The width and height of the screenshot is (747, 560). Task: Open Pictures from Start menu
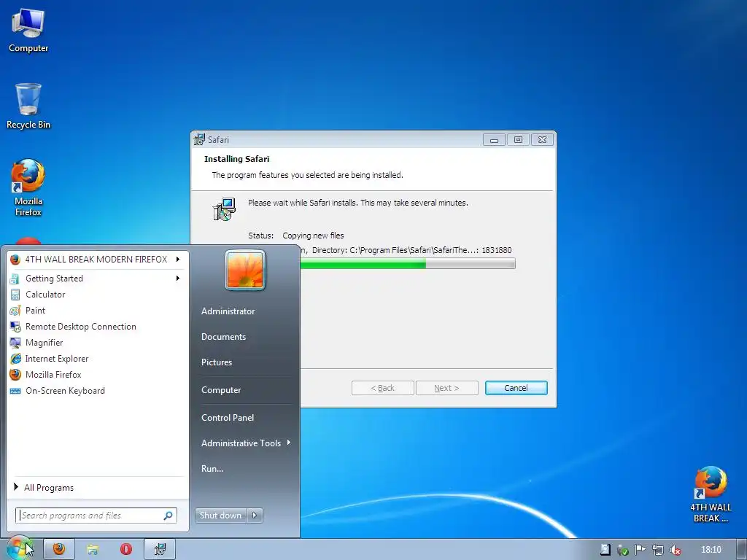pyautogui.click(x=216, y=362)
